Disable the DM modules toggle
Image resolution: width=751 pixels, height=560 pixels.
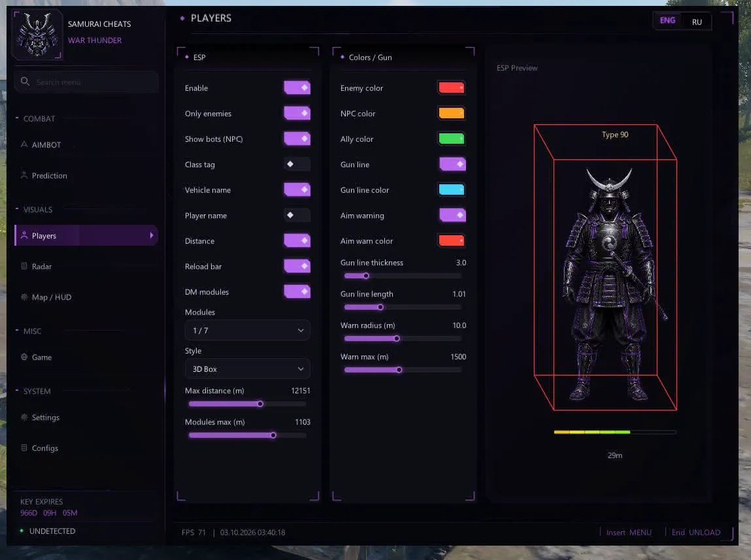click(x=297, y=291)
